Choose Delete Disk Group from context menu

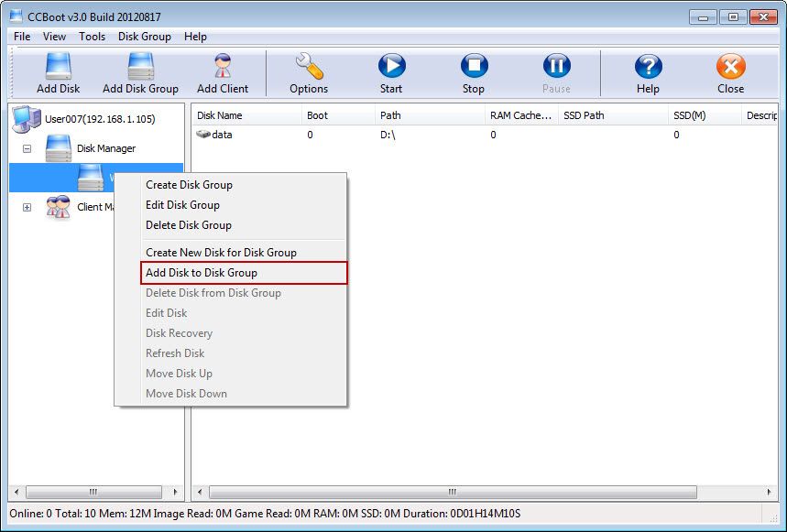(x=189, y=225)
